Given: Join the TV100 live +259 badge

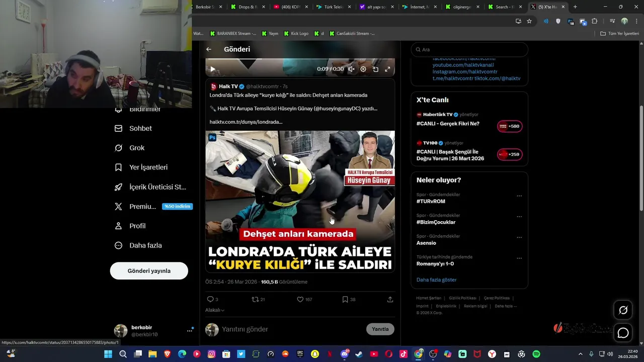Looking at the screenshot, I should click(510, 154).
